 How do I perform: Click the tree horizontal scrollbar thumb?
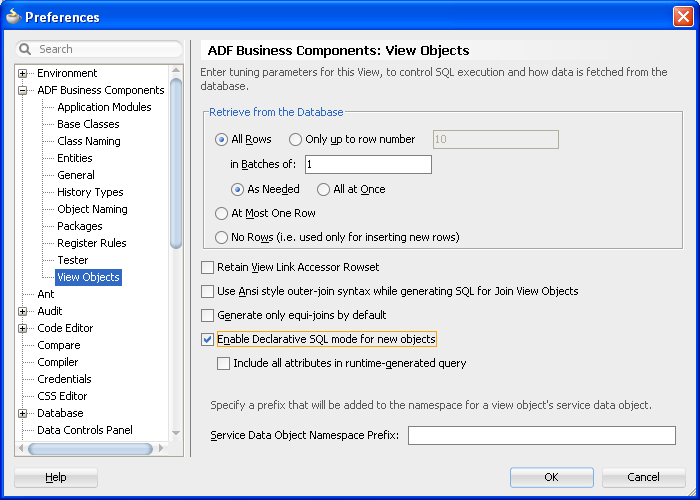pos(91,449)
